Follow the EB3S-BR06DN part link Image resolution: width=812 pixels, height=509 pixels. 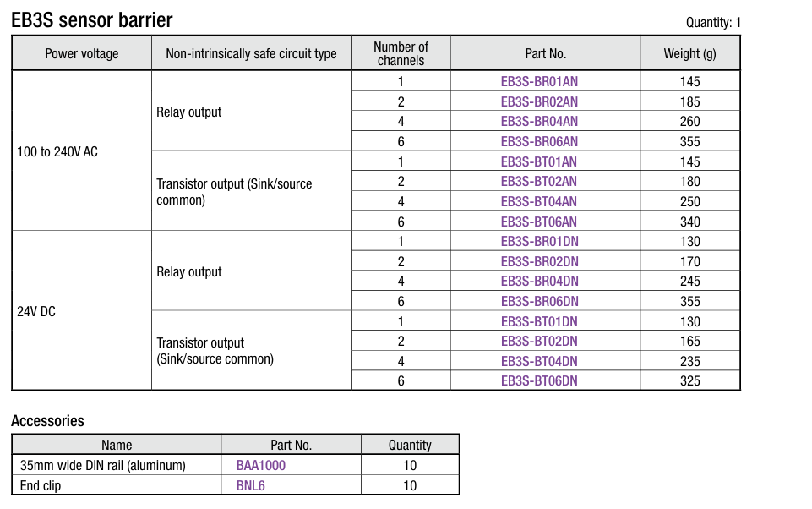(539, 301)
